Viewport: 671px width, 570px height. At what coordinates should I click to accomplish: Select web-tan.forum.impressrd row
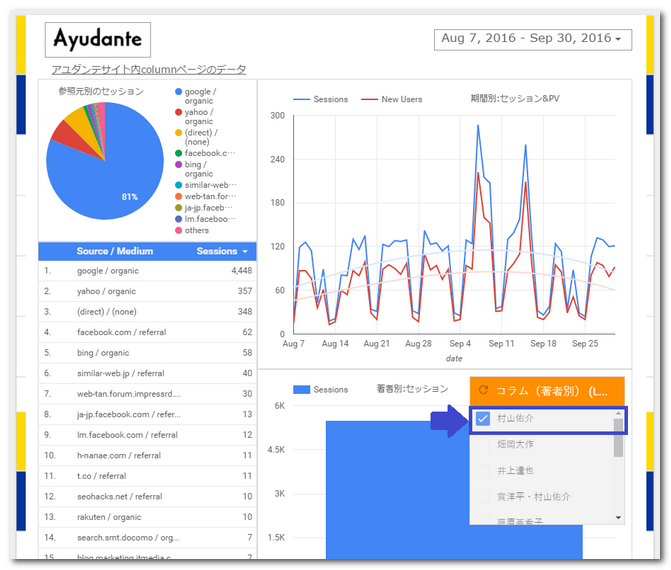click(148, 394)
